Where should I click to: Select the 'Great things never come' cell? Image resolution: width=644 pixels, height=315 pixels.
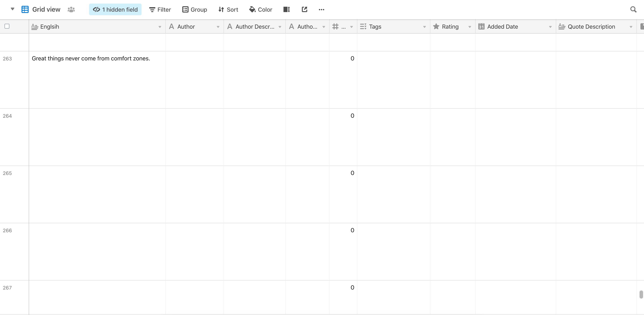(x=97, y=80)
